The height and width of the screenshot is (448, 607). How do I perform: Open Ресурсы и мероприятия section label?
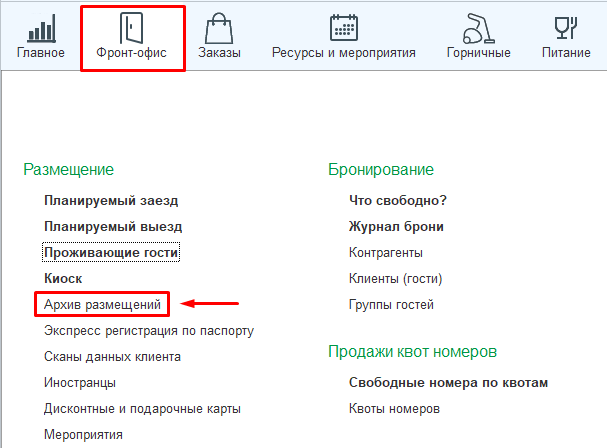click(344, 53)
